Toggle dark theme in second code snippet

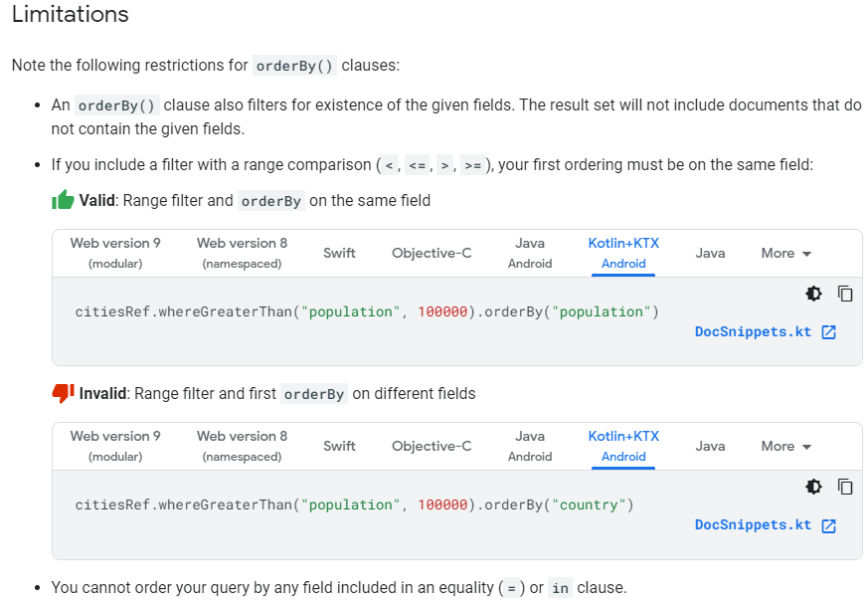(814, 487)
